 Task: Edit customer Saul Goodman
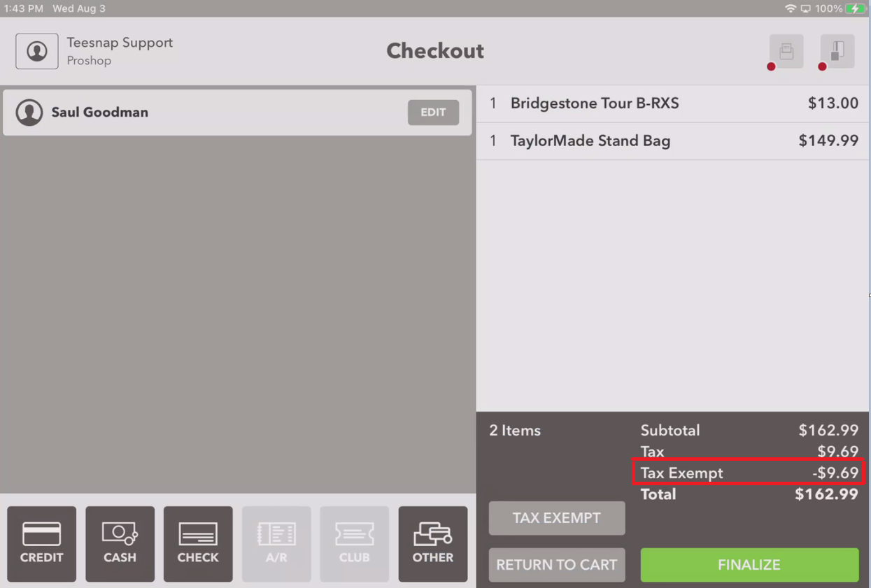[x=433, y=113]
